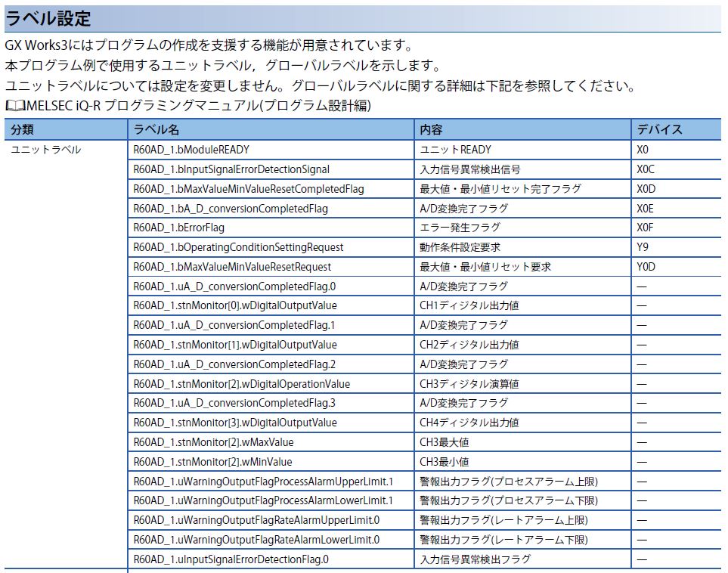
Task: Click R60AD_1.uInputSignalErrorDetectionFlag.0 label
Action: 231,559
